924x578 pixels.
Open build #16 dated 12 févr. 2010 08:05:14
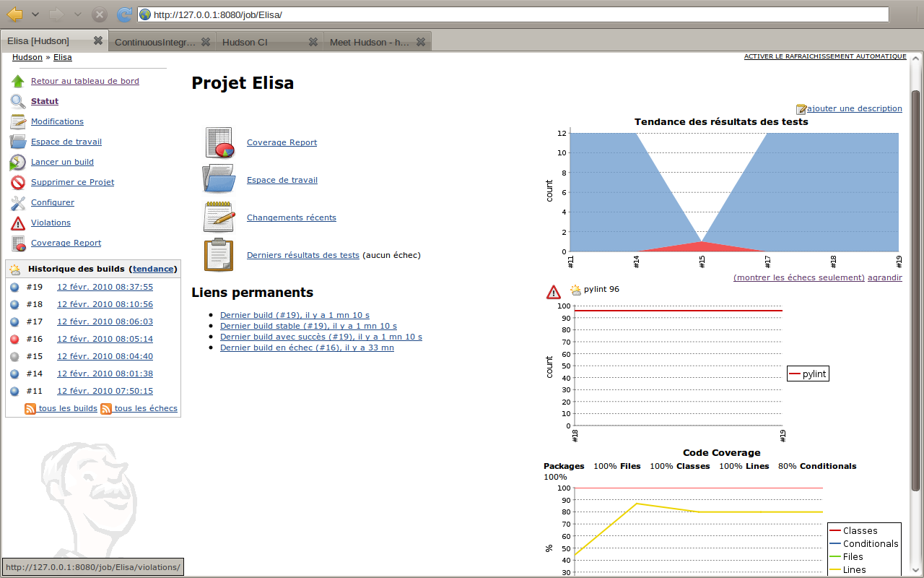point(105,339)
